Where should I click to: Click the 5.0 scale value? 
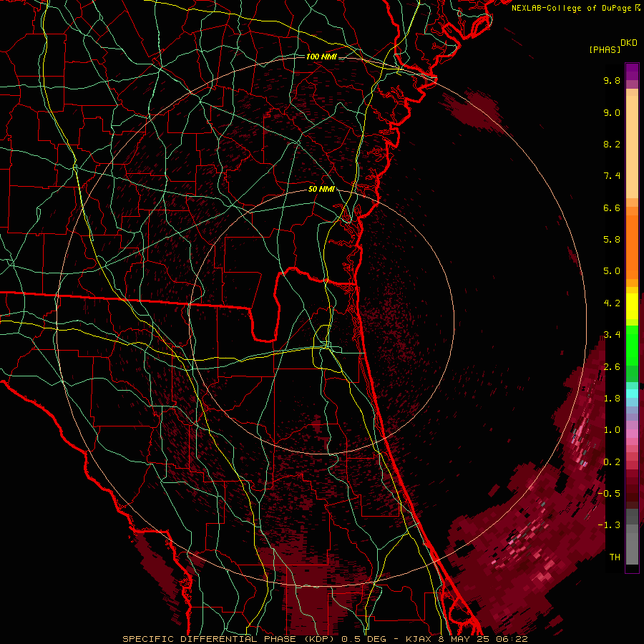pos(612,271)
